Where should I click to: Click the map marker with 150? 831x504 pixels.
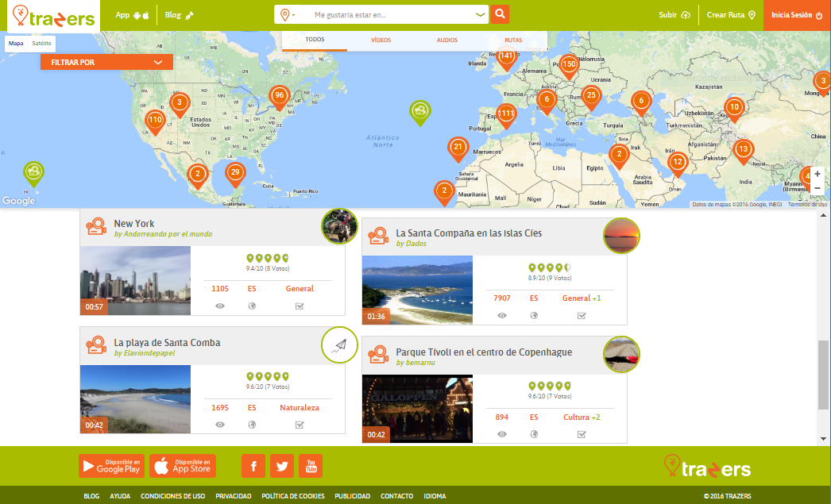(x=569, y=66)
